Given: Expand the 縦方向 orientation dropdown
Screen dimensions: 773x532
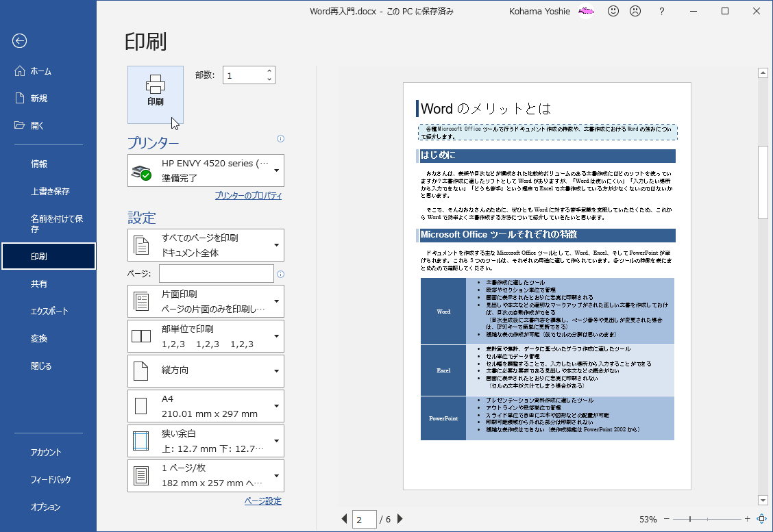Looking at the screenshot, I should [206, 371].
